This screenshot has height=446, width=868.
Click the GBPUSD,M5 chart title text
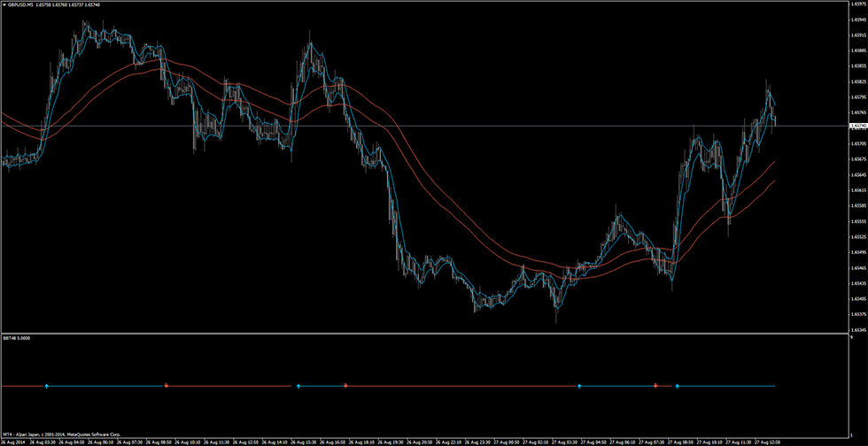coord(21,4)
